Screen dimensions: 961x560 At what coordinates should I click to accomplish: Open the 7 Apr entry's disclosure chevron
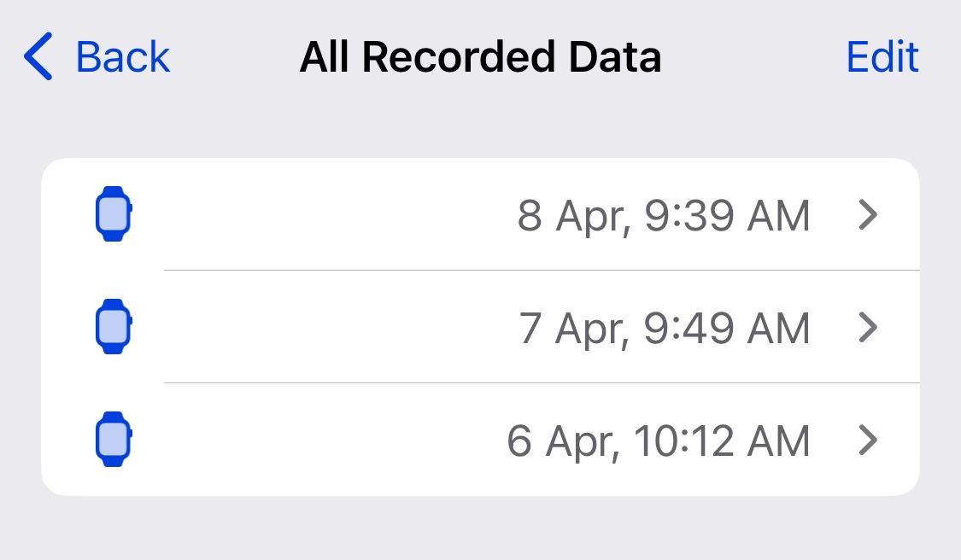coord(867,328)
